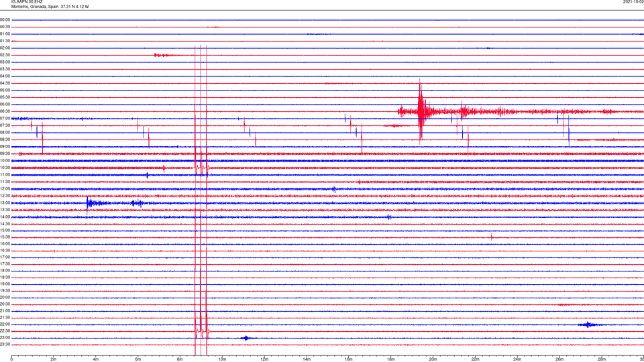Screen dimensions: 644x362
Task: Select the 07:30 trace time label
Action: tap(5, 125)
